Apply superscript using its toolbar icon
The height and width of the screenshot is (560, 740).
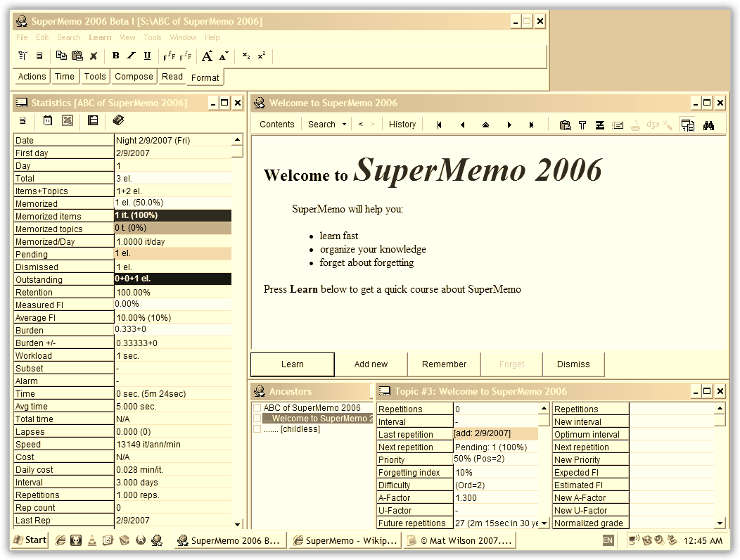pyautogui.click(x=260, y=55)
